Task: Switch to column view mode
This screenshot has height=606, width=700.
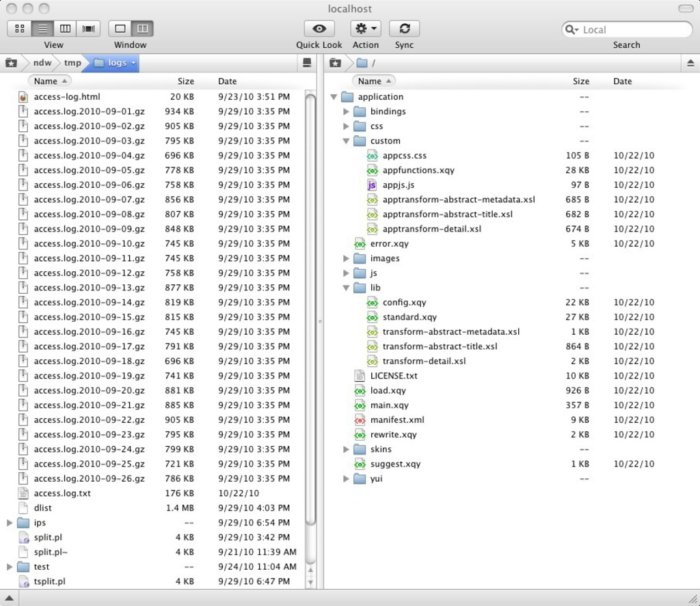Action: [65, 29]
